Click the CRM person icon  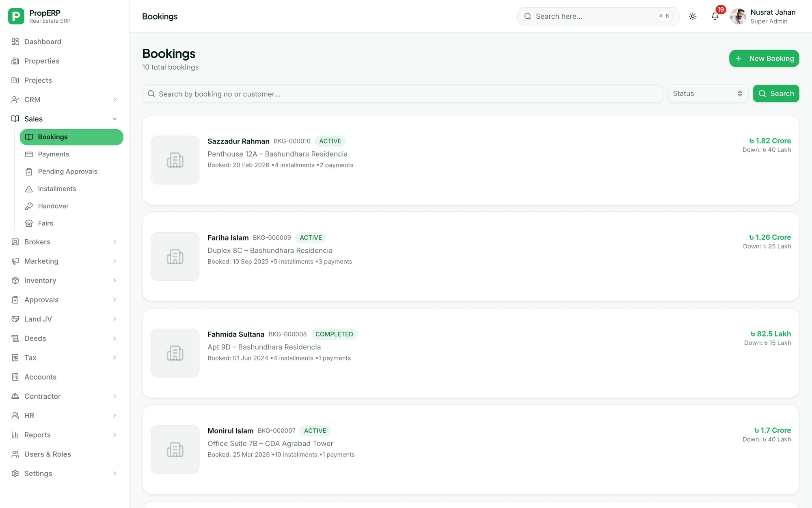15,100
